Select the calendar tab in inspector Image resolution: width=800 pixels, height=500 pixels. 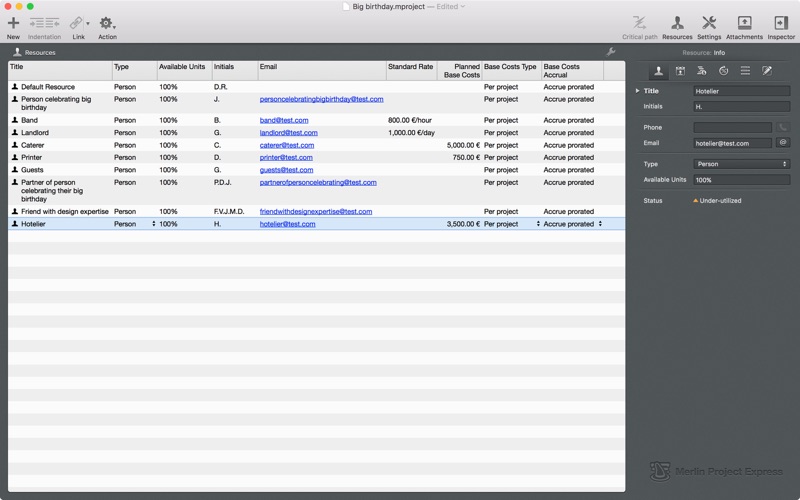coord(680,71)
